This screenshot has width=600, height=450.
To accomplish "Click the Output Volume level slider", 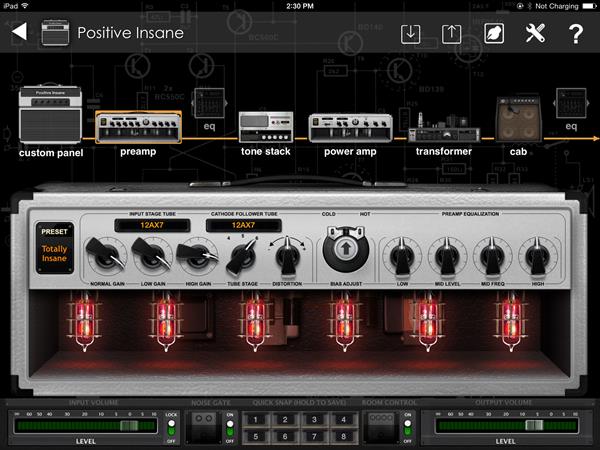I will pyautogui.click(x=506, y=426).
